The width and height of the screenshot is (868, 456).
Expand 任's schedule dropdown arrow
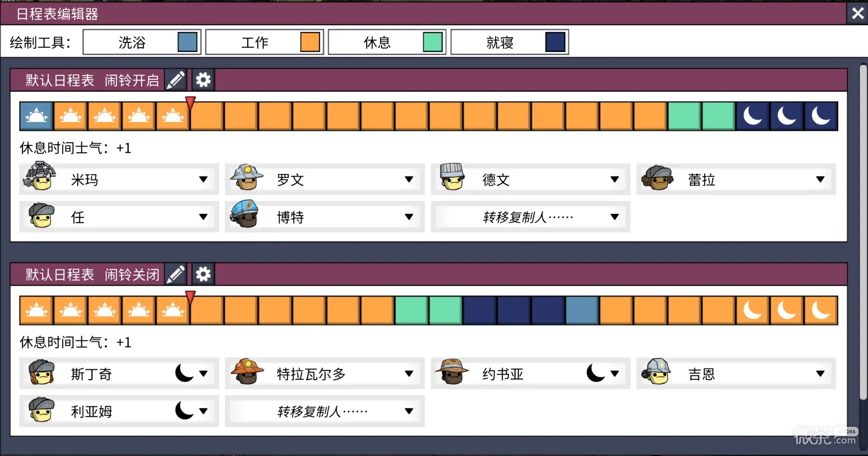pos(203,217)
